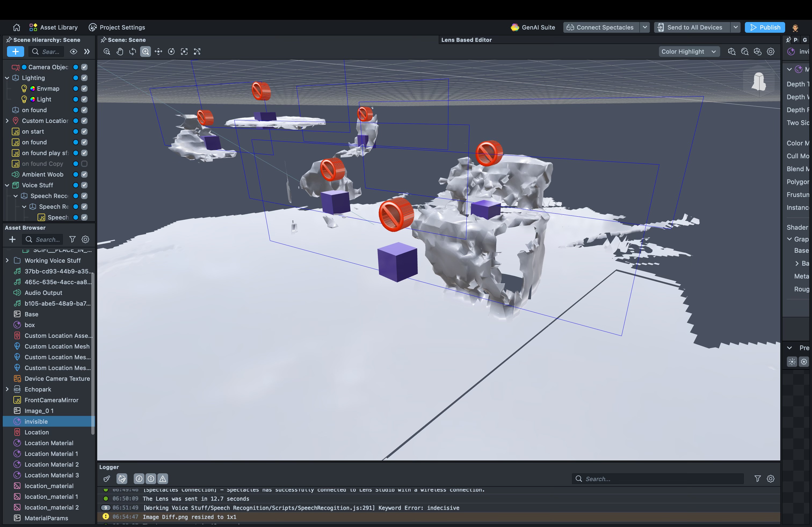Open Project Settings
Image resolution: width=812 pixels, height=527 pixels.
[117, 27]
